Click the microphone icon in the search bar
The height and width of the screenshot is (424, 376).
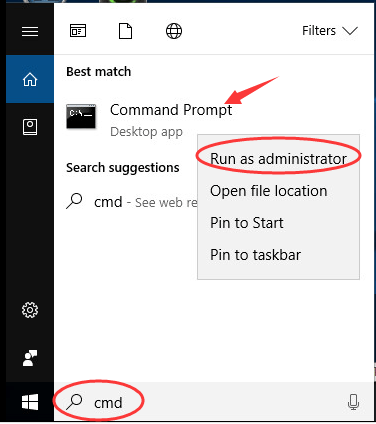pos(353,402)
